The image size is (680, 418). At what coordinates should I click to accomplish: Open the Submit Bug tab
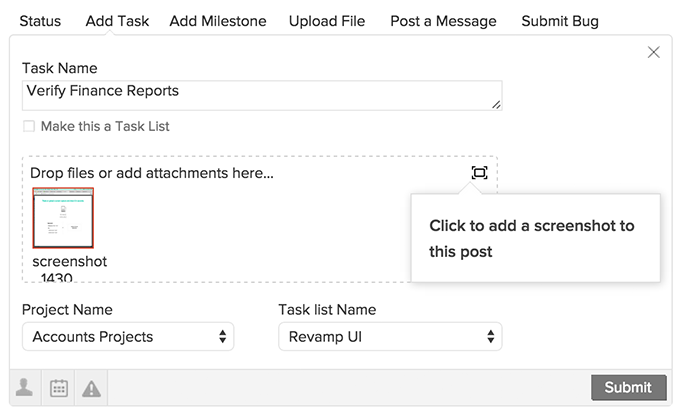560,21
